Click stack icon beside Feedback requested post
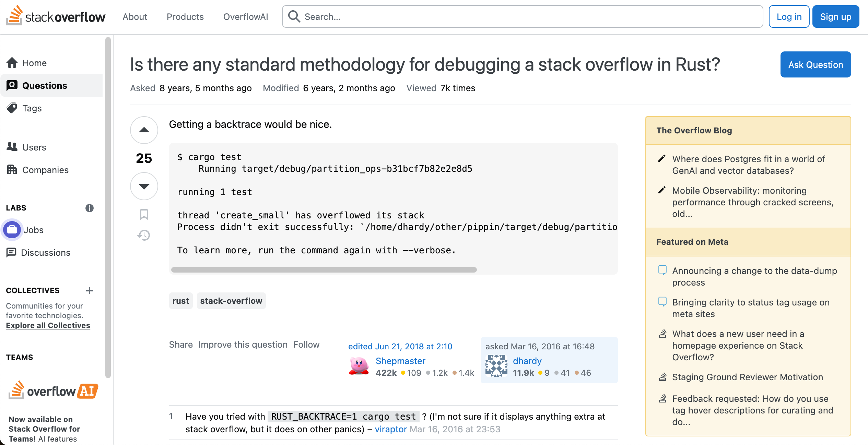This screenshot has height=445, width=868. (x=662, y=398)
